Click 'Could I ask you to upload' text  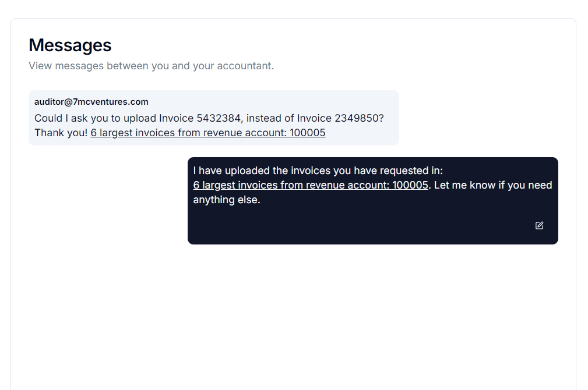pos(95,118)
